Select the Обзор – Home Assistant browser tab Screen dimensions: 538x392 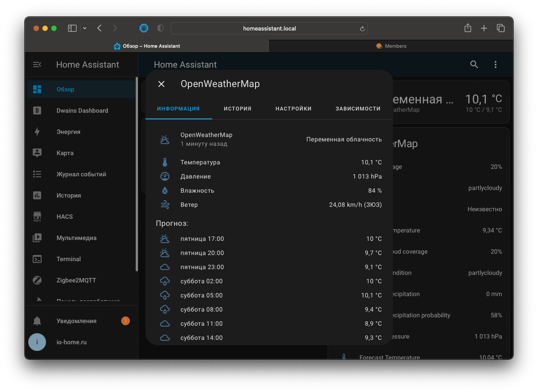coord(147,46)
